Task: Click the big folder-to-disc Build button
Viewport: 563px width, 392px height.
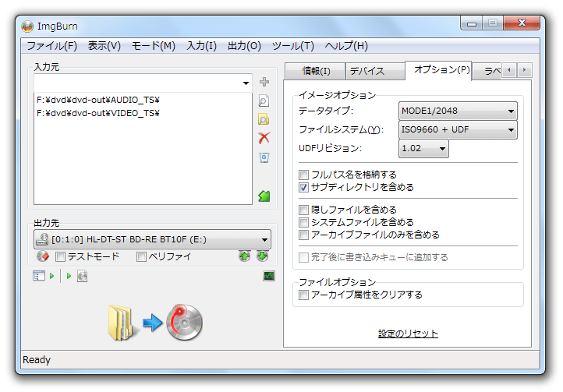Action: point(155,322)
